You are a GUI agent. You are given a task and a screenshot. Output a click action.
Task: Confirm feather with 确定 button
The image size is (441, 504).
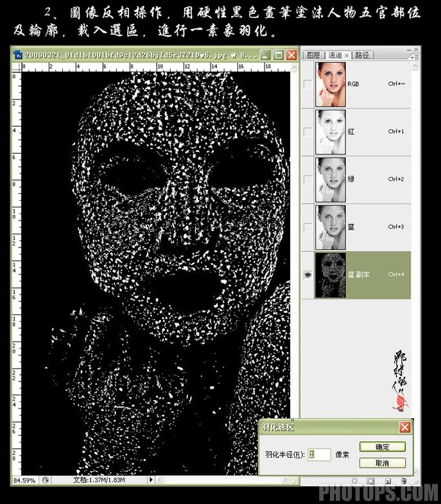[x=383, y=447]
